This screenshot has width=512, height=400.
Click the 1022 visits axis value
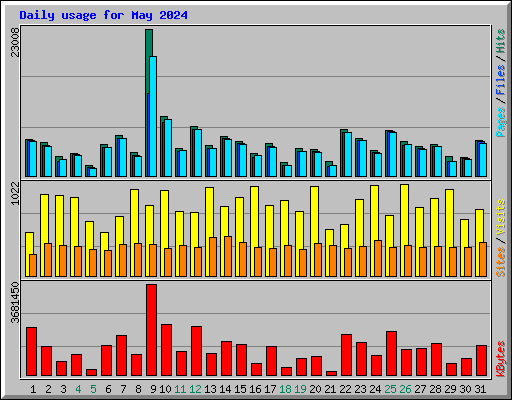(15, 194)
